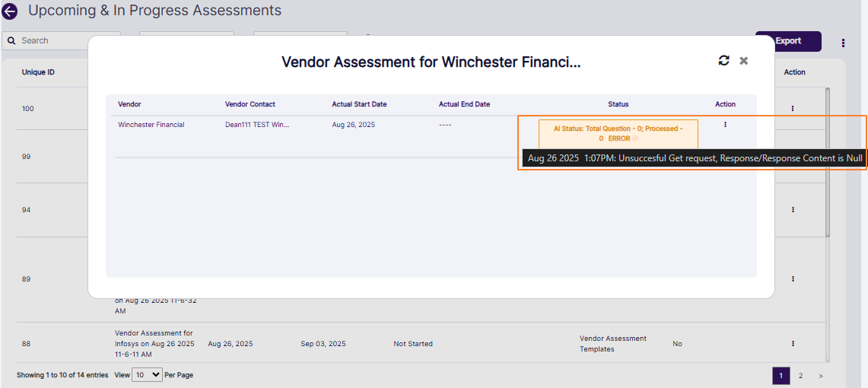
Task: Refresh the Vendor Assessment dialog
Action: point(723,61)
